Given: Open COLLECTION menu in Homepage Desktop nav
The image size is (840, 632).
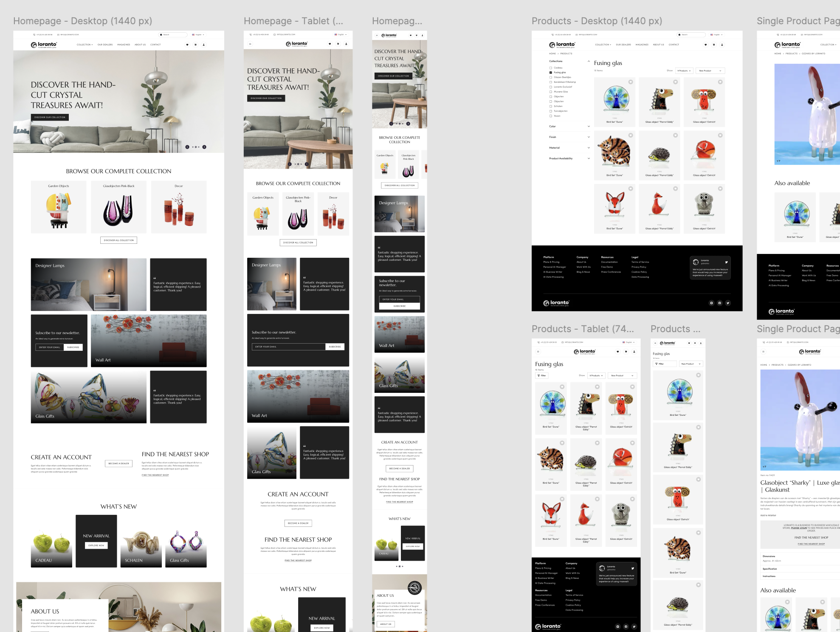Looking at the screenshot, I should 85,45.
